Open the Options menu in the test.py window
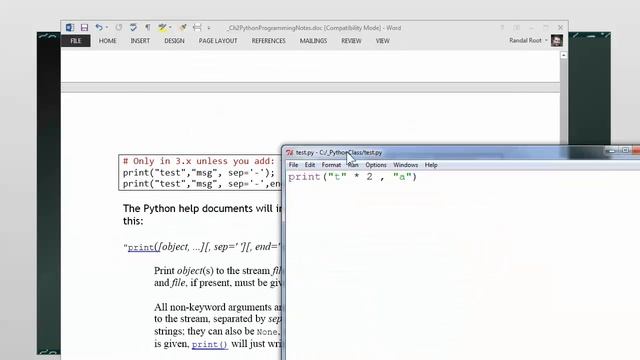Viewport: 640px width, 360px height. [376, 165]
